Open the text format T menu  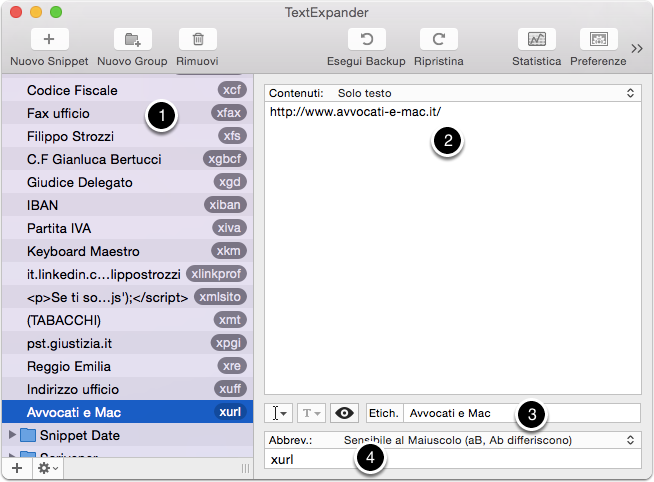coord(311,413)
